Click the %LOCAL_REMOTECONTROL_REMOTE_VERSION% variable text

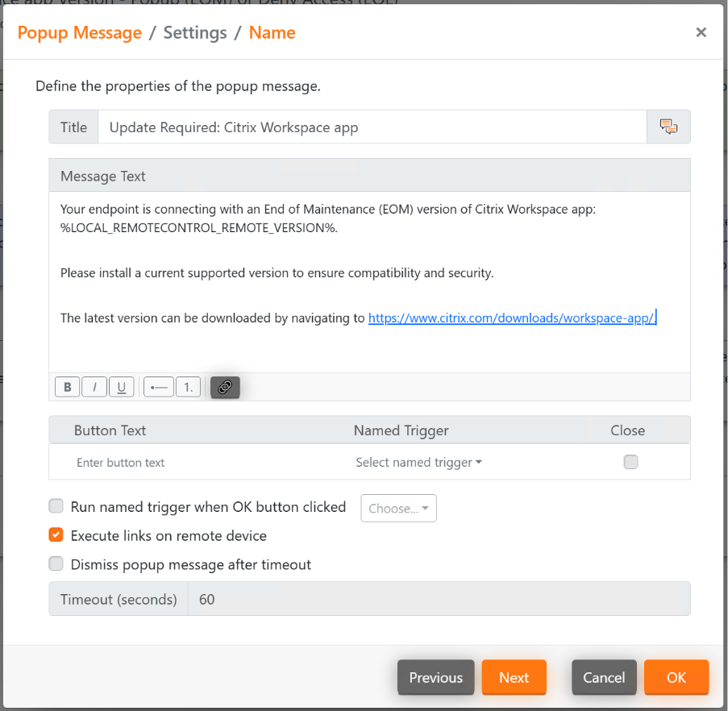click(198, 228)
